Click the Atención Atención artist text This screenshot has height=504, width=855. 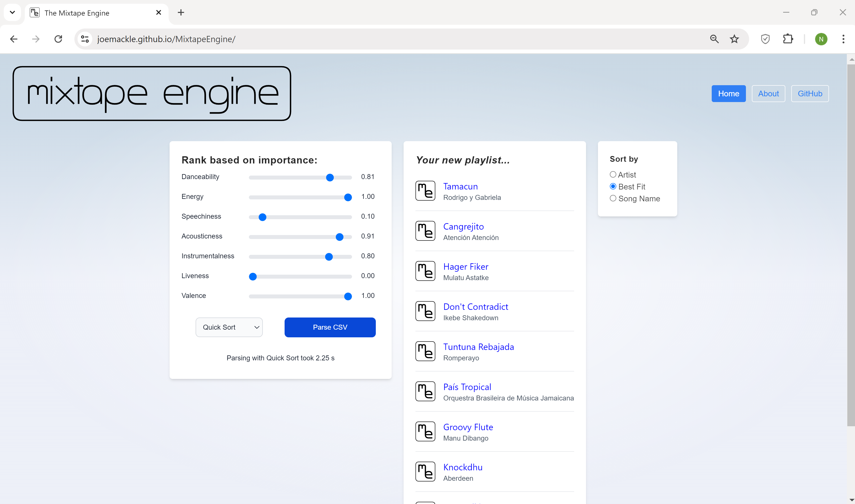coord(471,238)
